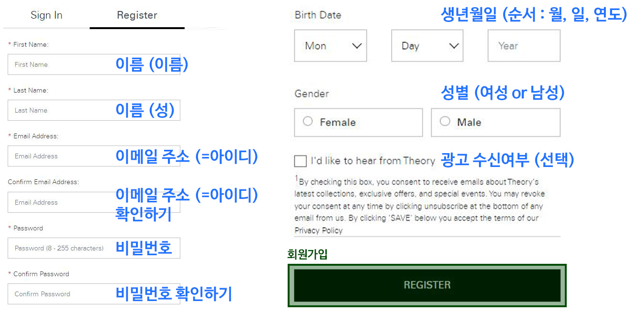The height and width of the screenshot is (312, 644).
Task: Switch to the Sign In tab
Action: [46, 15]
